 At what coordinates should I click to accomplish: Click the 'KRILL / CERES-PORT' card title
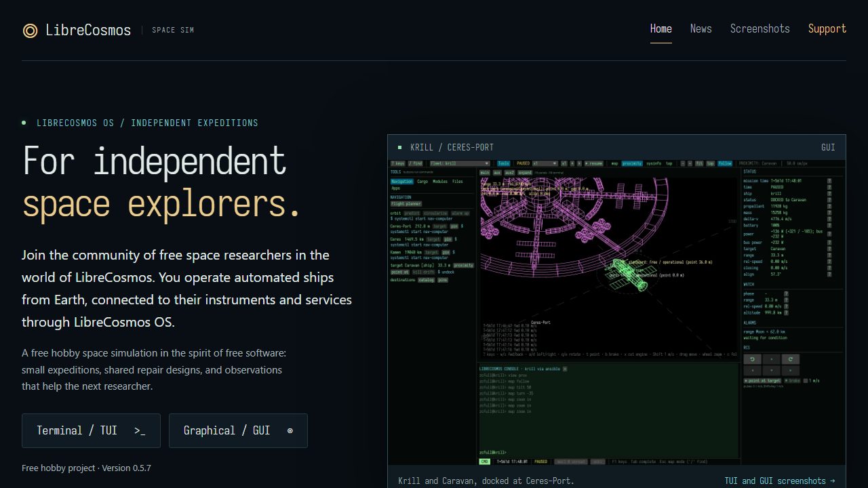452,147
